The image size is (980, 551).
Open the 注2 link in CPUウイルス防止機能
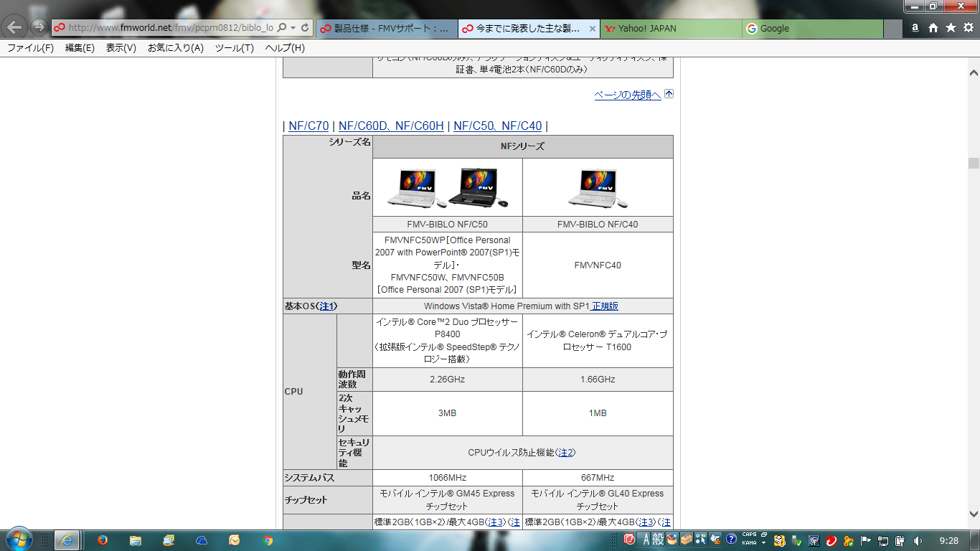tap(565, 453)
